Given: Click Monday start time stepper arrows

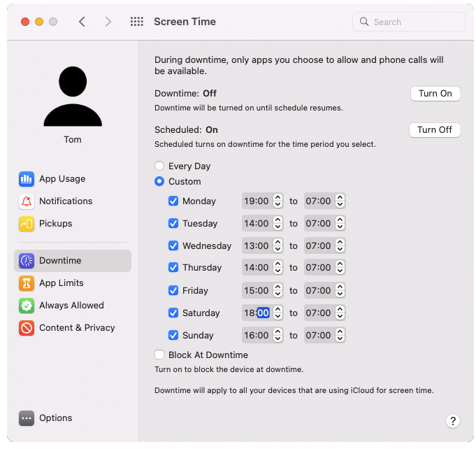Looking at the screenshot, I should click(x=277, y=201).
